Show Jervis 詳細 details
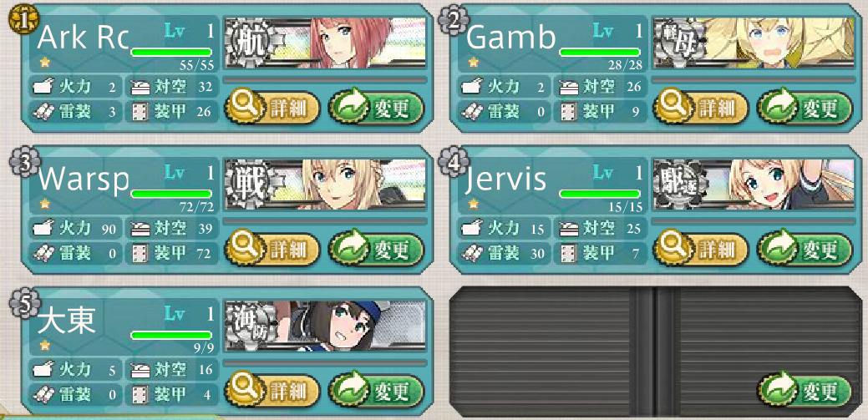This screenshot has width=868, height=420. click(x=702, y=249)
